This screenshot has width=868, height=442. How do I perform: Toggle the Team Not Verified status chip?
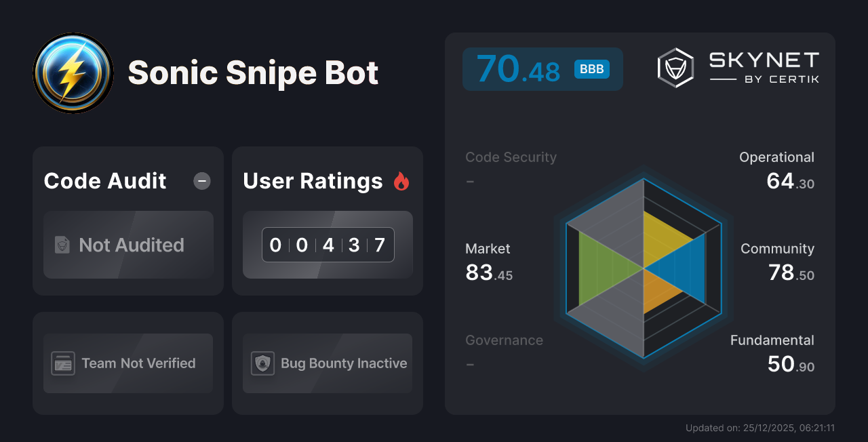[127, 363]
